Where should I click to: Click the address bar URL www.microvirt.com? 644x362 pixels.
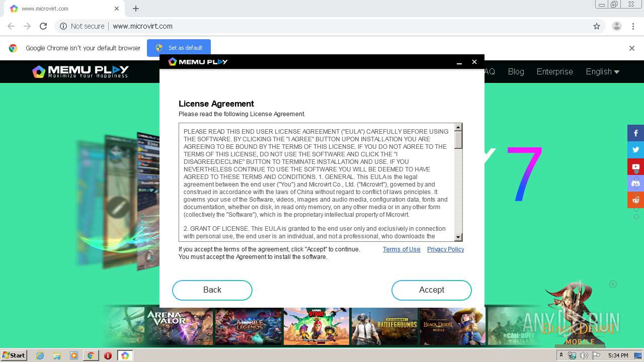(142, 26)
